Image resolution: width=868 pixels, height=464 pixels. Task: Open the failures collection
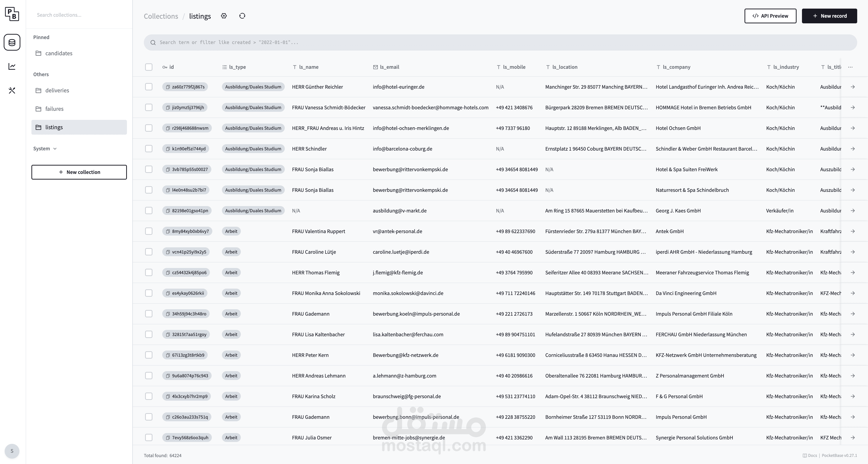79,109
